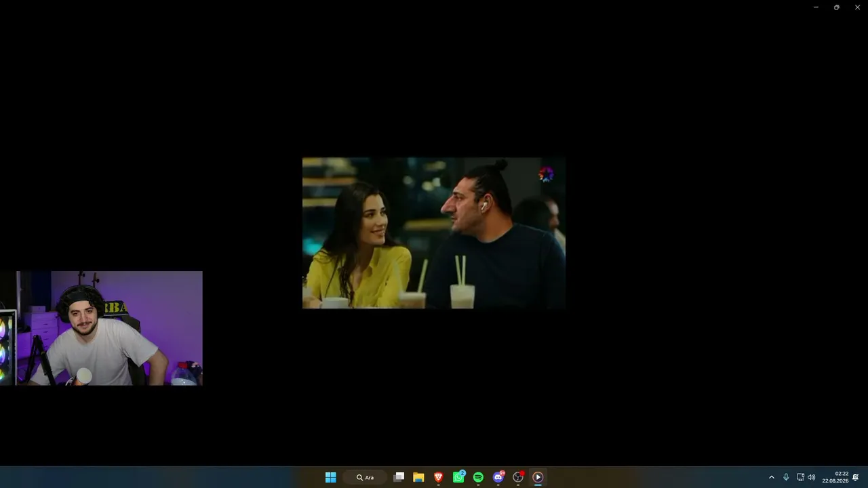
Task: Open Spotify from the taskbar
Action: tap(478, 477)
